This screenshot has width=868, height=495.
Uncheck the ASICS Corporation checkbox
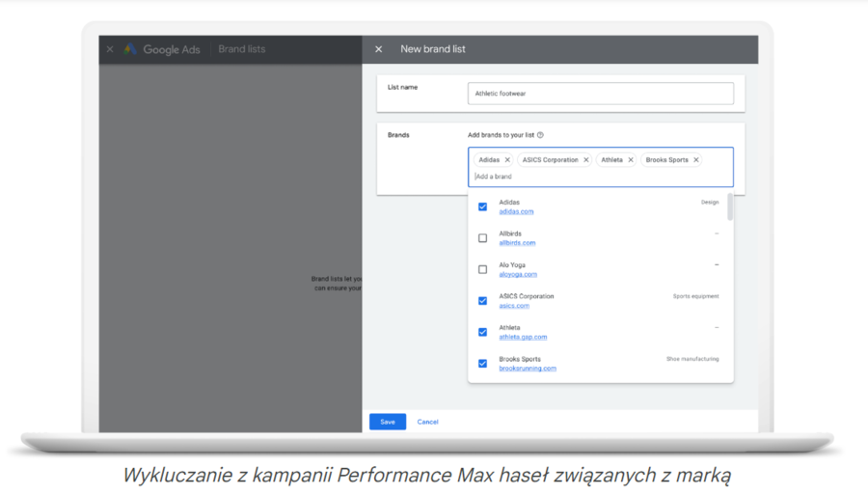click(x=483, y=301)
